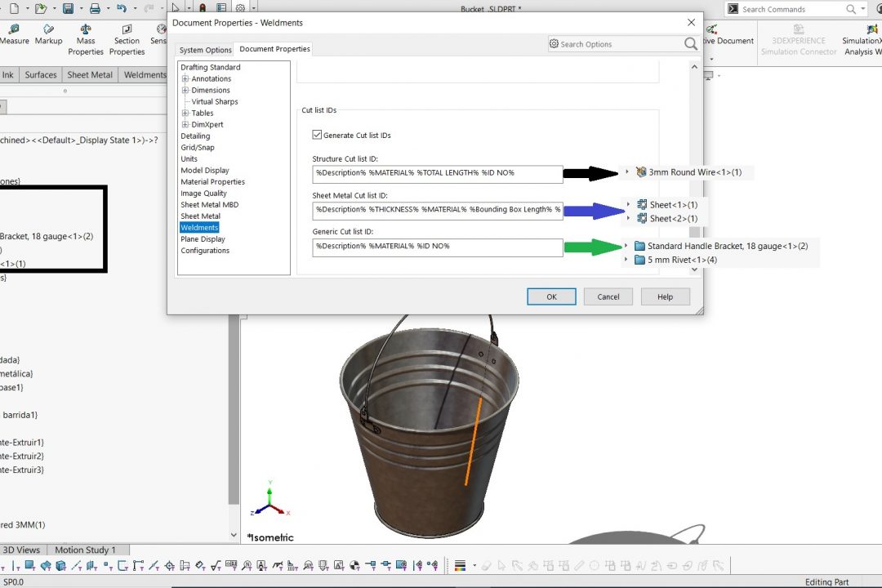Click the surface finish checkmark filter icon
Screen dimensions: 882x588
216,565
